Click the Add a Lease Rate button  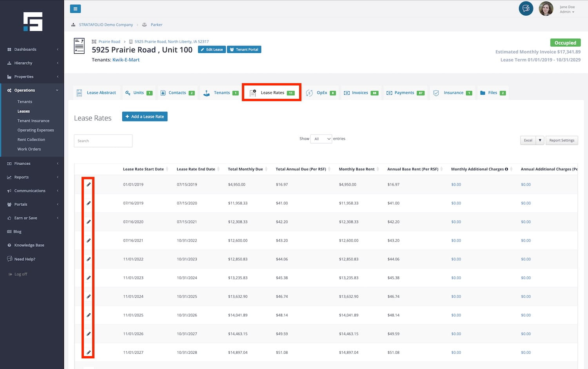coord(145,116)
